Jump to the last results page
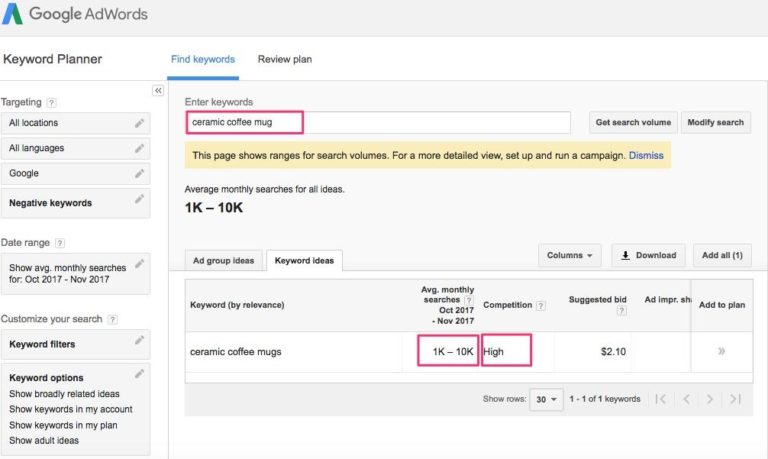Viewport: 768px width, 459px height. point(735,399)
